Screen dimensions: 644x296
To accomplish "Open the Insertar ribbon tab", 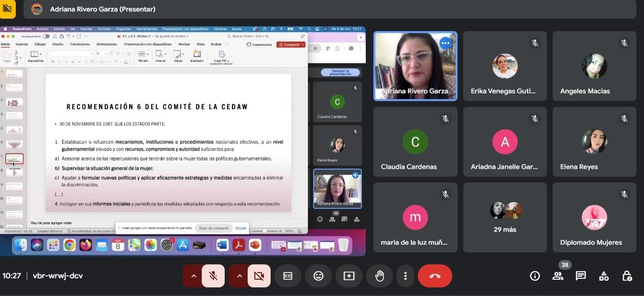I will tap(22, 44).
